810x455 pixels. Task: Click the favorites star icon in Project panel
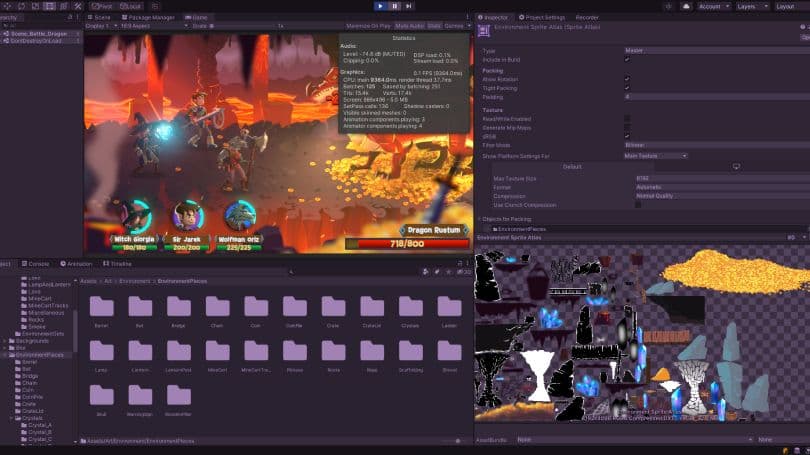[x=448, y=272]
